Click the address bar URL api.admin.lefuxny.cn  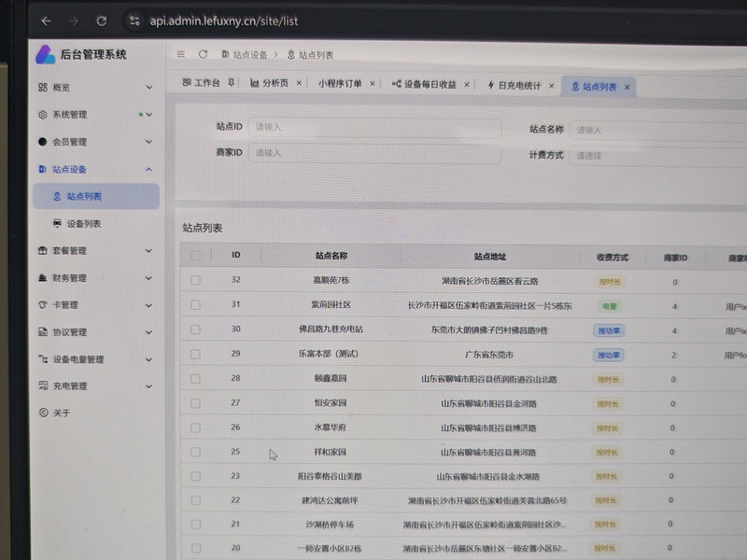[x=224, y=21]
